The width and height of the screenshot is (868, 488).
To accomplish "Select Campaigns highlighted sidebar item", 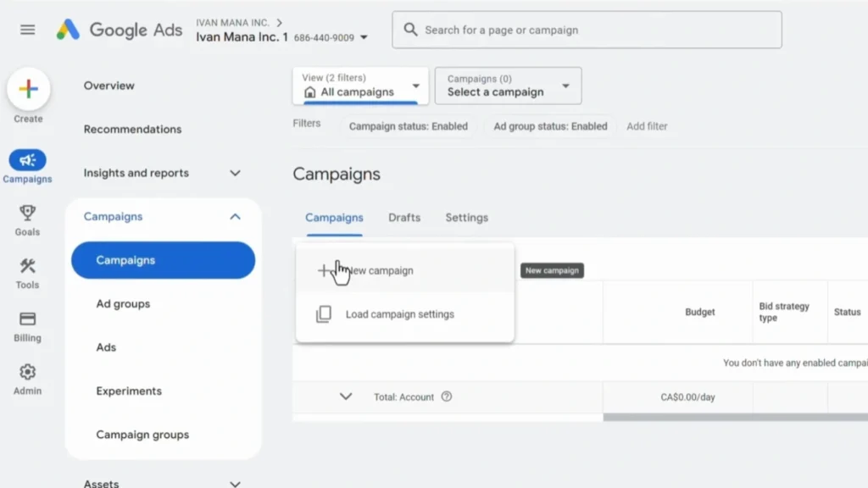I will (163, 260).
